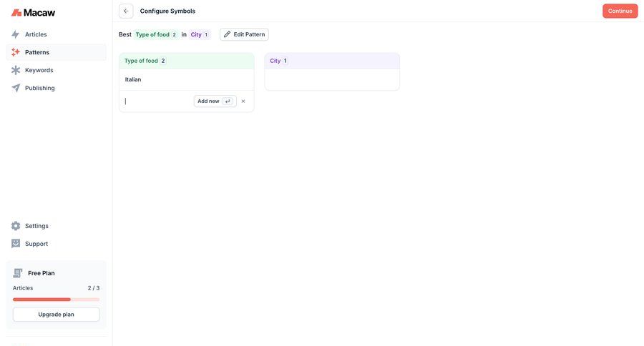Click the Keywords asterisk icon
The height and width of the screenshot is (346, 644).
click(x=16, y=70)
